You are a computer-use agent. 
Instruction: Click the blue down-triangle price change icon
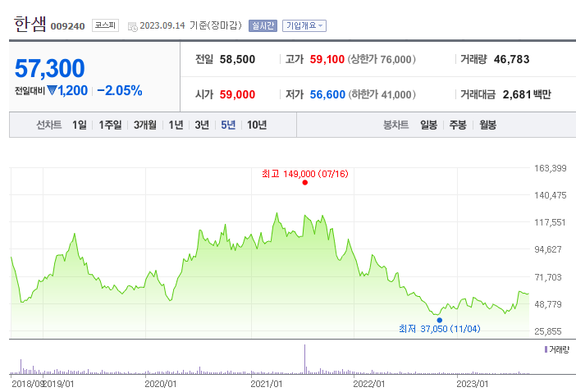pyautogui.click(x=53, y=90)
